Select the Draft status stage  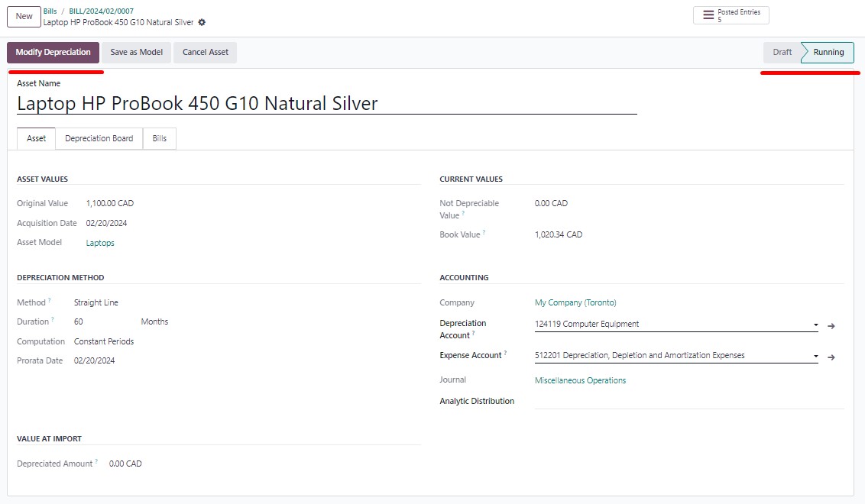pyautogui.click(x=782, y=53)
